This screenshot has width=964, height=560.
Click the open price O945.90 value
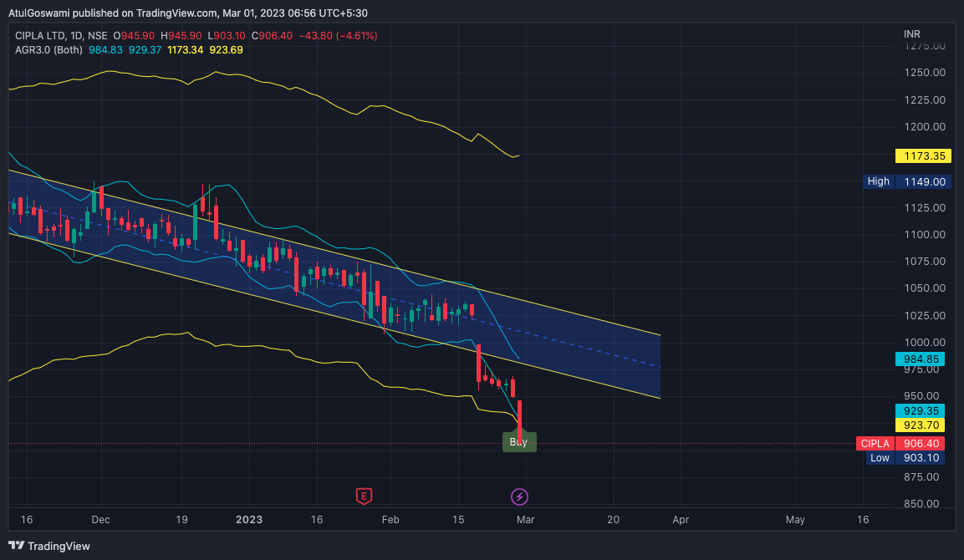[x=134, y=36]
